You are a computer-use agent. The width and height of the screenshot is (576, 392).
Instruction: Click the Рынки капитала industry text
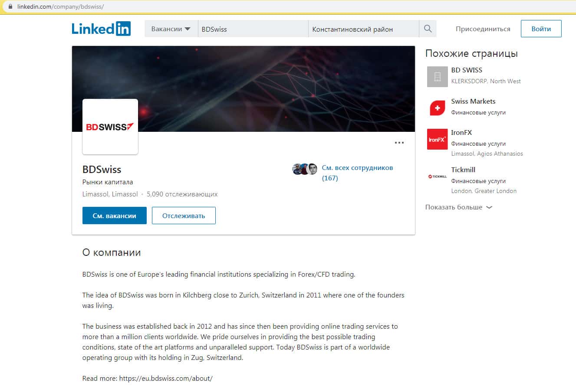(x=108, y=182)
